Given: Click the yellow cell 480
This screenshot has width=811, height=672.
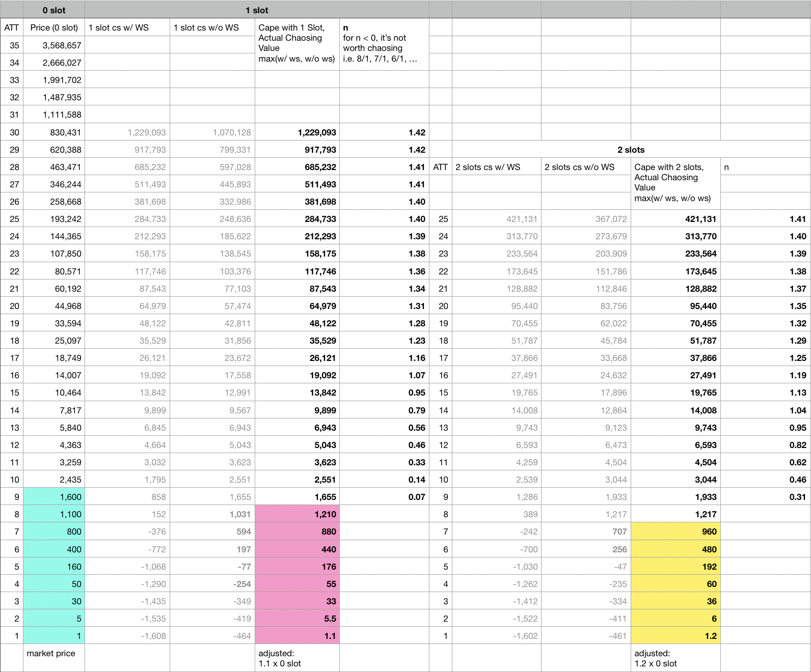Looking at the screenshot, I should click(x=675, y=549).
